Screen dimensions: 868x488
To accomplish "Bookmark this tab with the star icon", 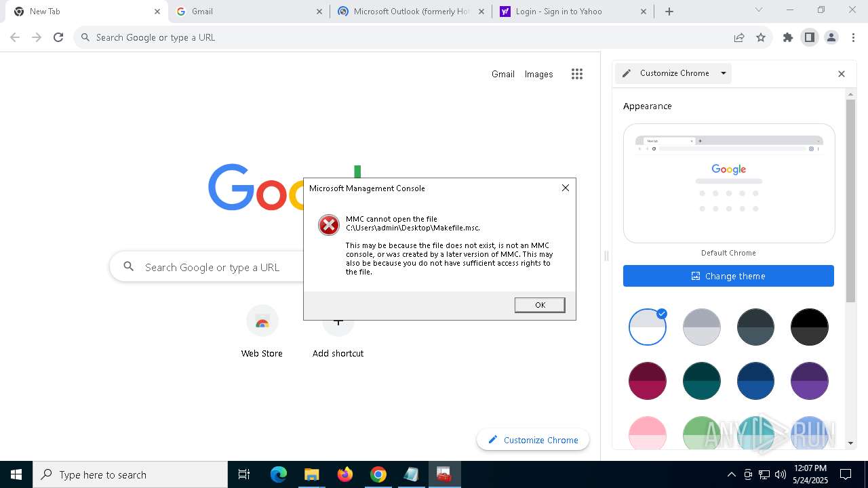I will [761, 37].
